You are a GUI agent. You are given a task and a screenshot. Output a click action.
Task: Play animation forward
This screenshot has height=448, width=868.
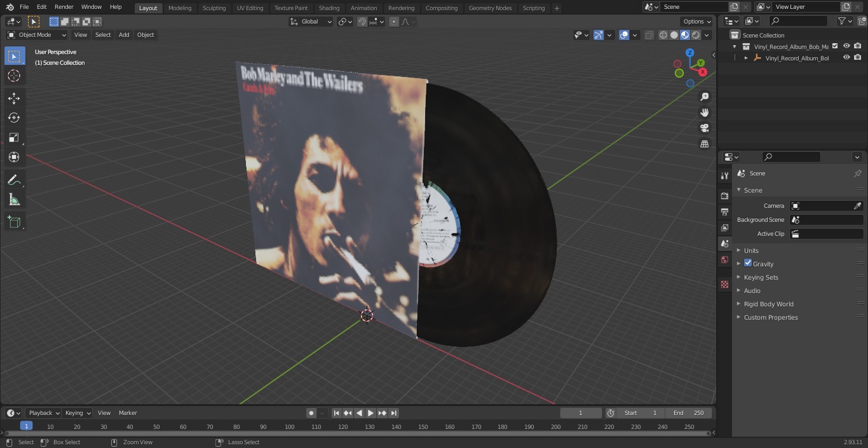tap(370, 413)
